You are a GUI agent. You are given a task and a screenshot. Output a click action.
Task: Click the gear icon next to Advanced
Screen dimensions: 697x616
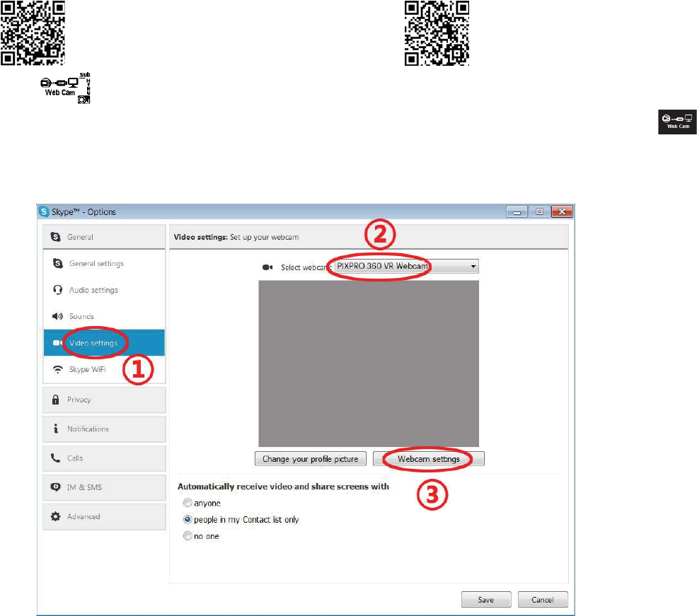click(x=56, y=516)
